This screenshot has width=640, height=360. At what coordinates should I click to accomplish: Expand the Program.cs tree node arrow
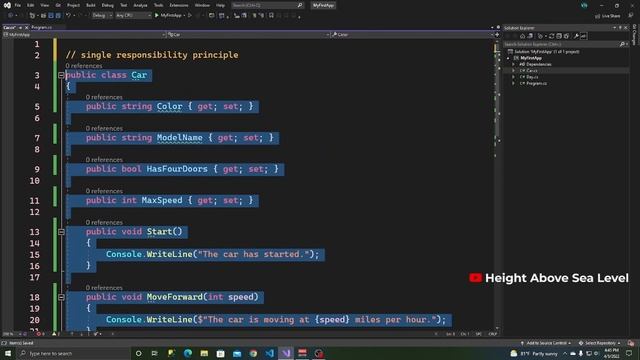(x=513, y=83)
